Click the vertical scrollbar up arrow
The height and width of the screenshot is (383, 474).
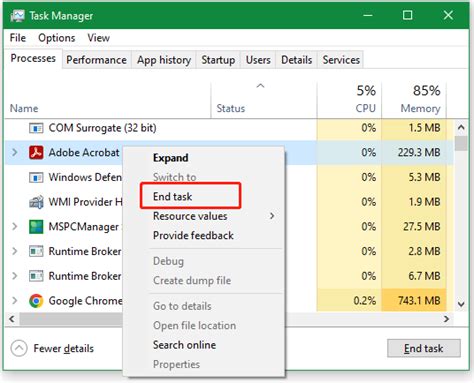coord(461,127)
